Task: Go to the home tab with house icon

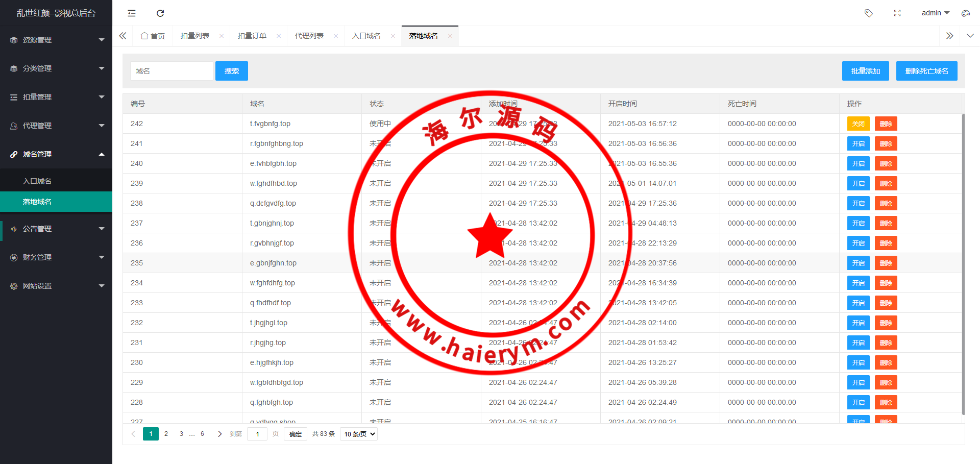Action: point(153,36)
